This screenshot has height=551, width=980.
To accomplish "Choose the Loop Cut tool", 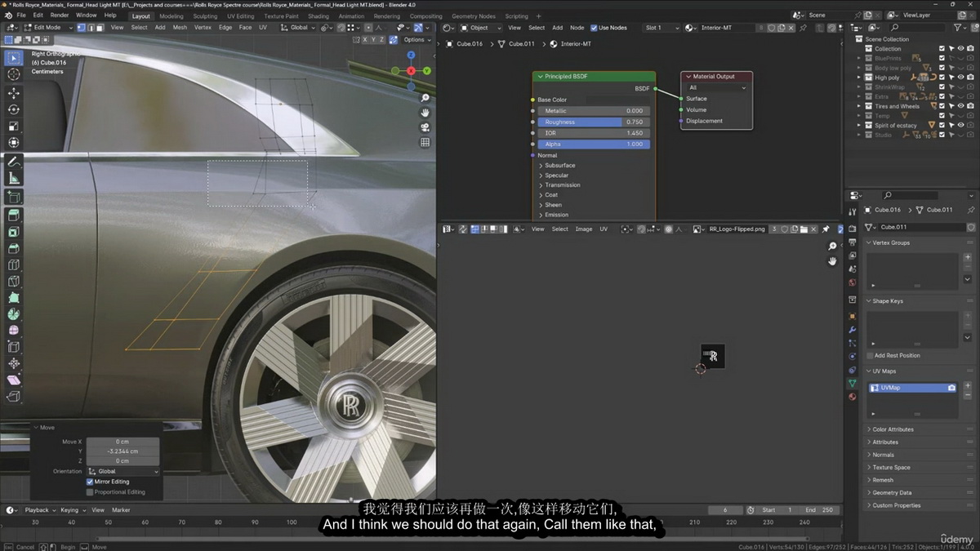I will pos(14,264).
